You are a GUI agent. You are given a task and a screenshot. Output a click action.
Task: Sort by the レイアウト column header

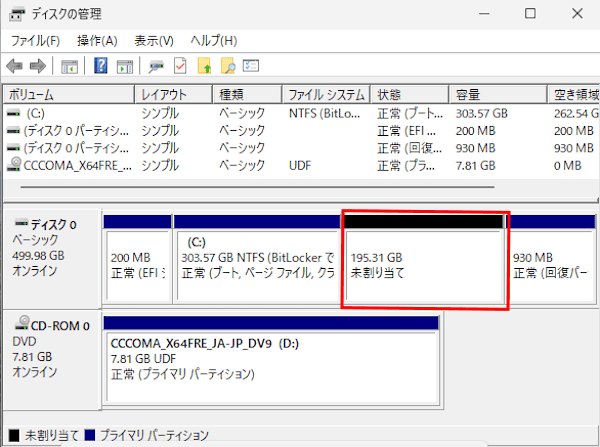(174, 95)
